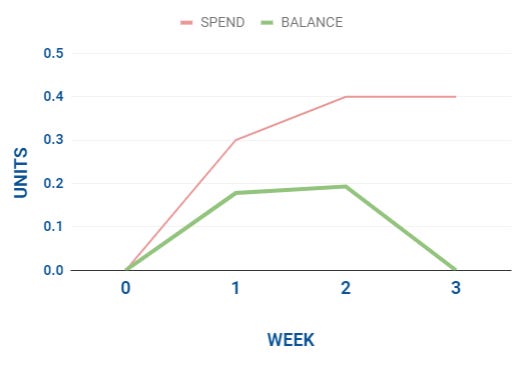Click the WEEK axis title

point(290,340)
